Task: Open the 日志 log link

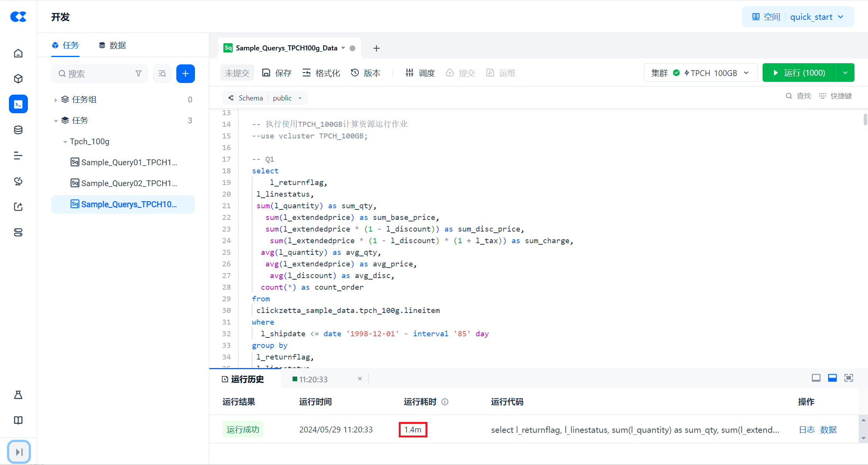Action: pyautogui.click(x=807, y=430)
